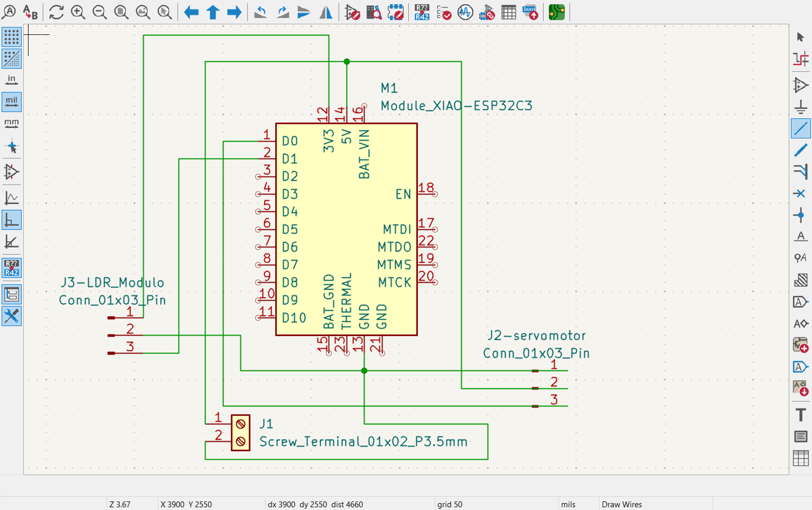Select the Net Label tool
The image size is (812, 510).
801,236
